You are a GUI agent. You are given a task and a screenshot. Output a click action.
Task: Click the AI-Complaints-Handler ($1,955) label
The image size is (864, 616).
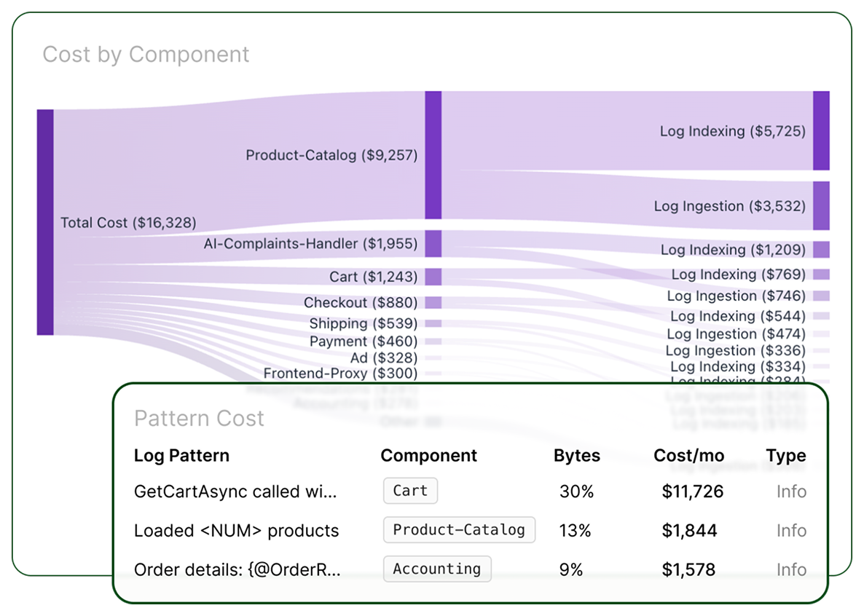[310, 244]
